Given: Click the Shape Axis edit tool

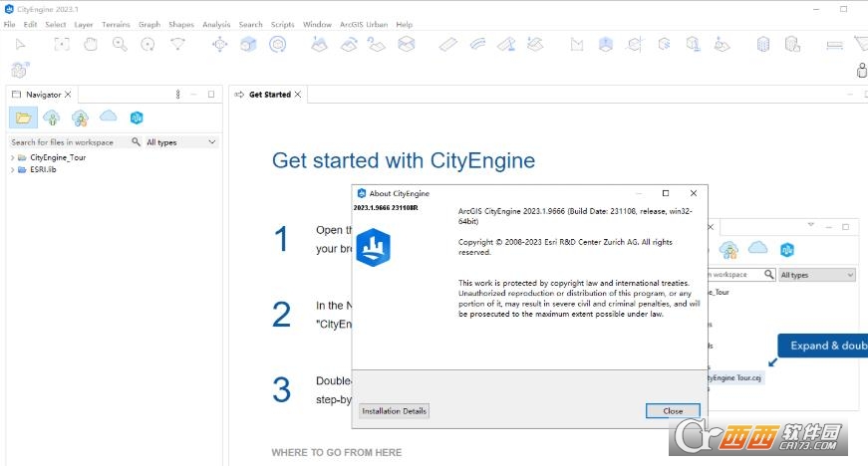Looking at the screenshot, I should pos(635,44).
